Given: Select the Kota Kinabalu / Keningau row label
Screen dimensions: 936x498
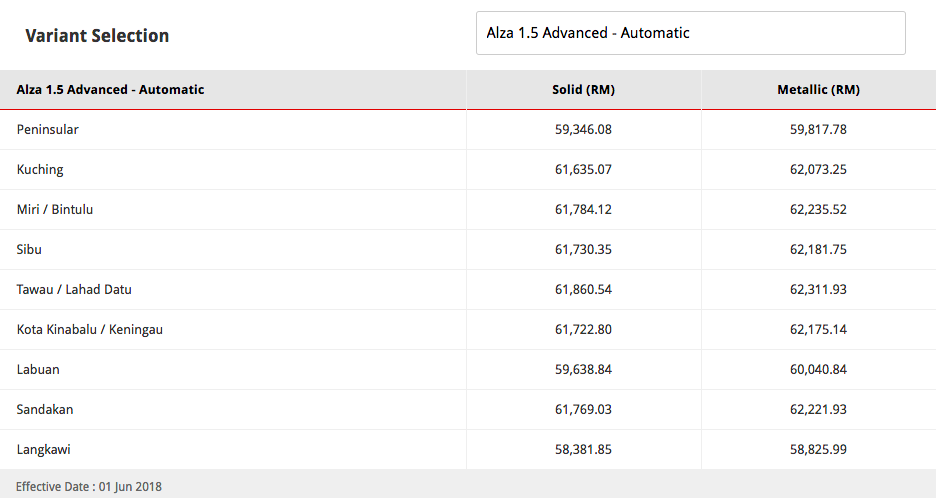Looking at the screenshot, I should pyautogui.click(x=90, y=330).
